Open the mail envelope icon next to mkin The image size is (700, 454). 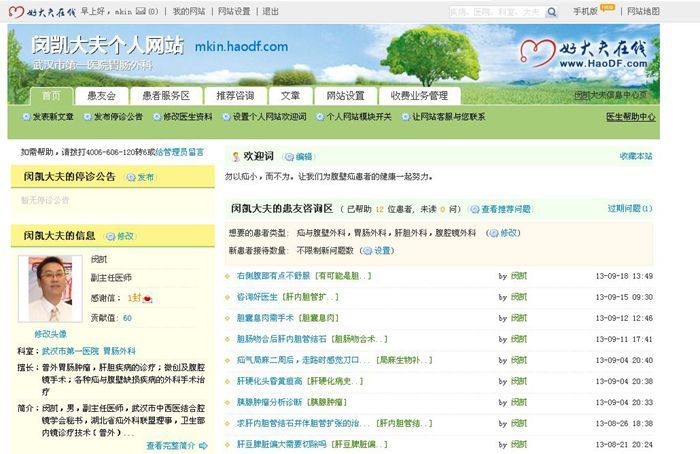141,11
